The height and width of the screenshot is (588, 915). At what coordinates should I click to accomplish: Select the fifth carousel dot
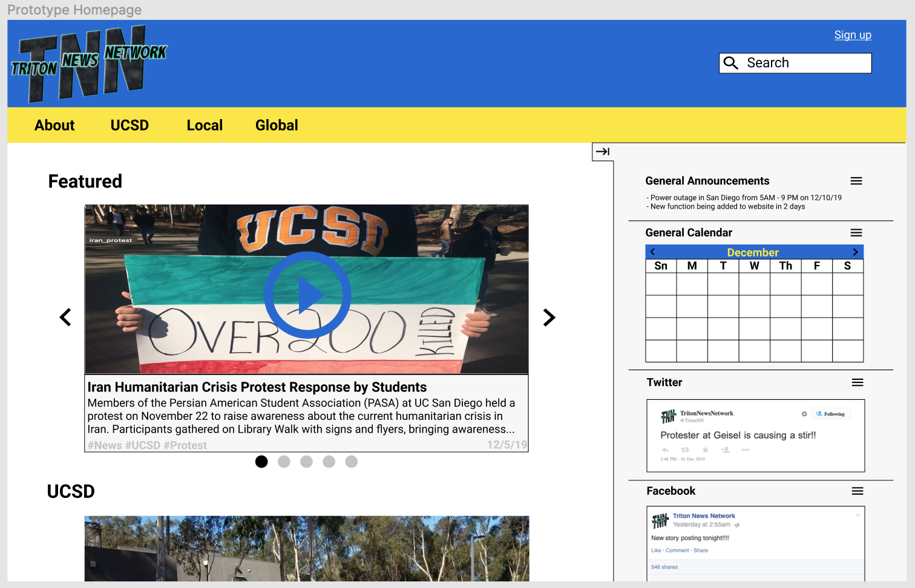[351, 462]
